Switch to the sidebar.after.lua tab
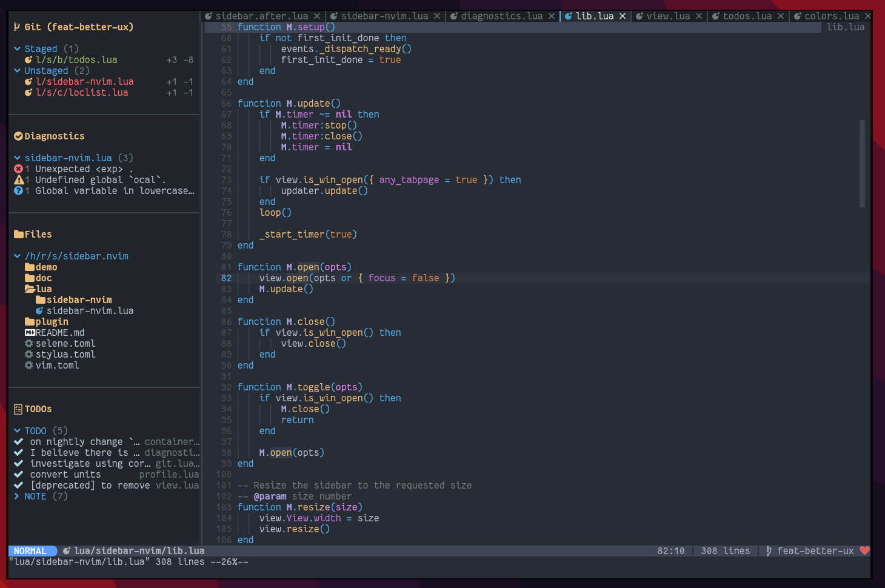This screenshot has width=885, height=588. (x=262, y=16)
